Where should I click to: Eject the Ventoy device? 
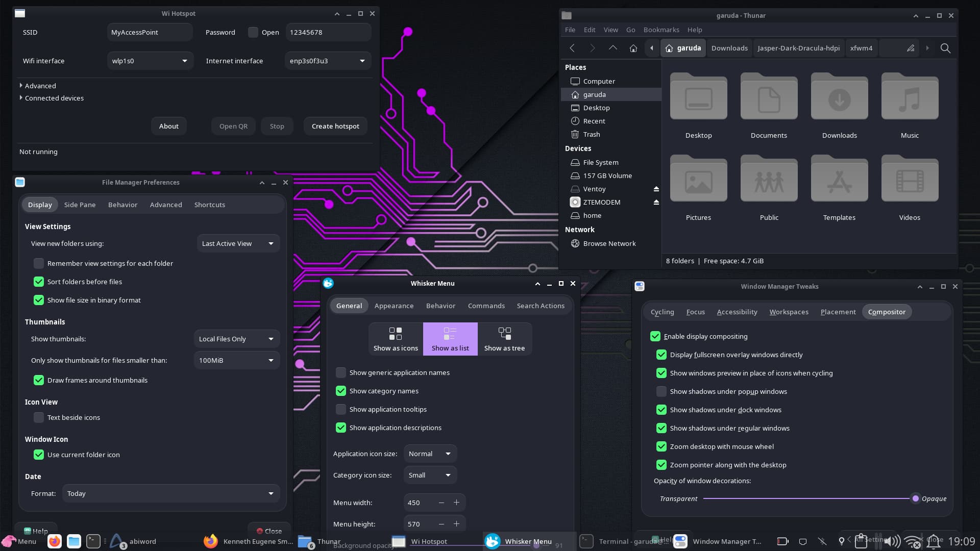coord(656,189)
